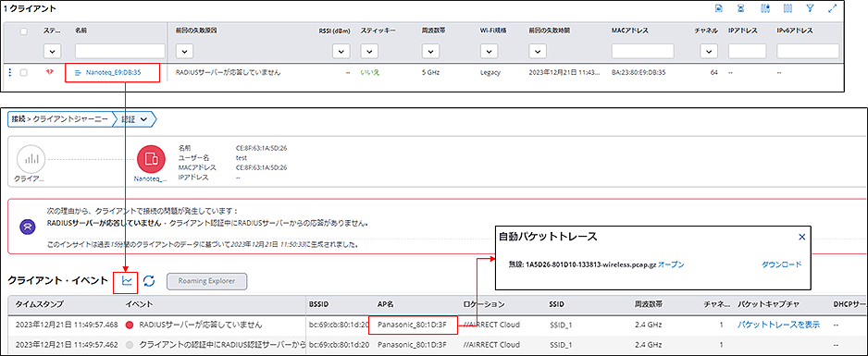This screenshot has width=868, height=356.
Task: Click the 前回の失敗原因 column header
Action: coord(196,31)
